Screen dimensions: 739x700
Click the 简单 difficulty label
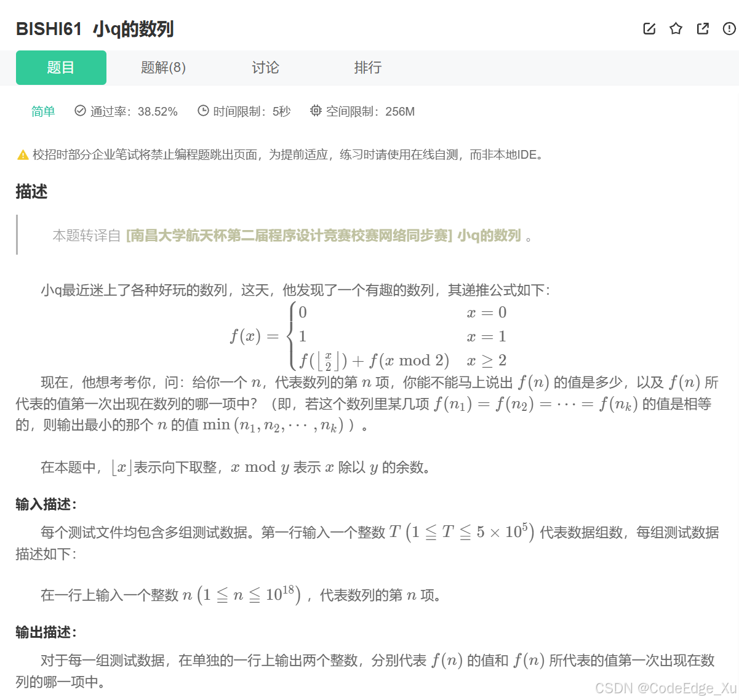click(42, 111)
